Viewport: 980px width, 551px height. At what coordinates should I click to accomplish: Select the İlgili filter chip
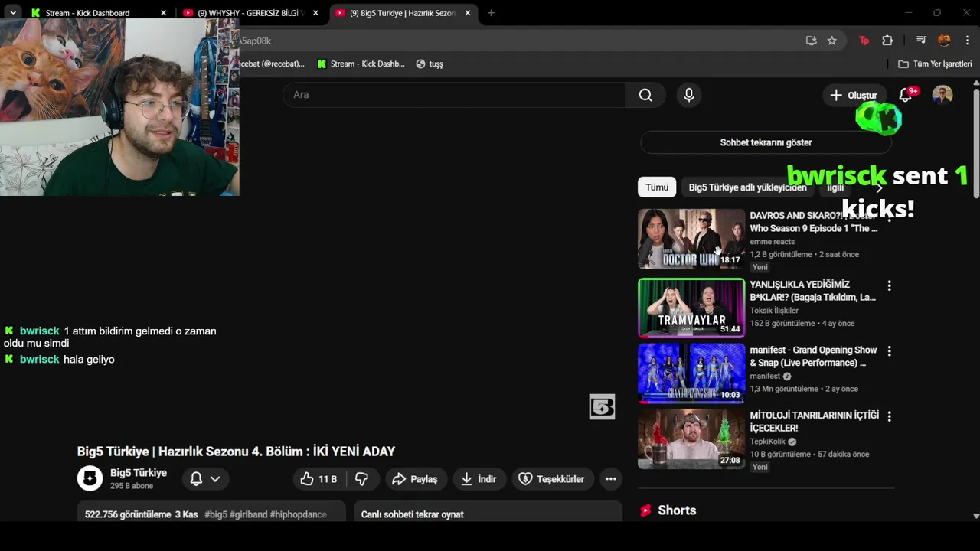coord(835,187)
